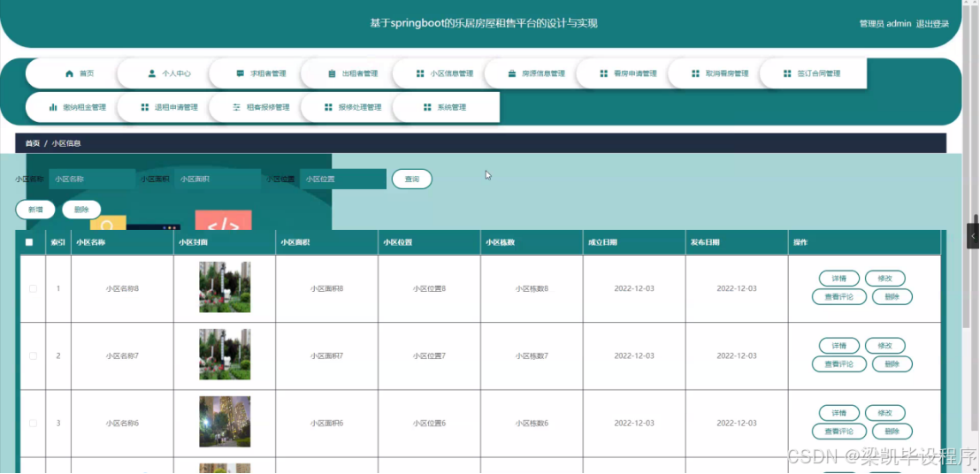The width and height of the screenshot is (980, 474).
Task: Open the 退租申请管理 menu
Action: click(169, 107)
